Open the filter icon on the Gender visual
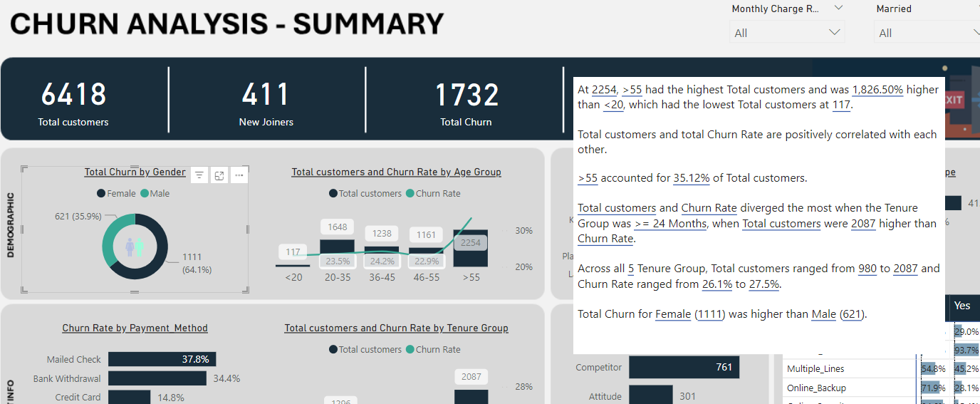 [x=199, y=175]
